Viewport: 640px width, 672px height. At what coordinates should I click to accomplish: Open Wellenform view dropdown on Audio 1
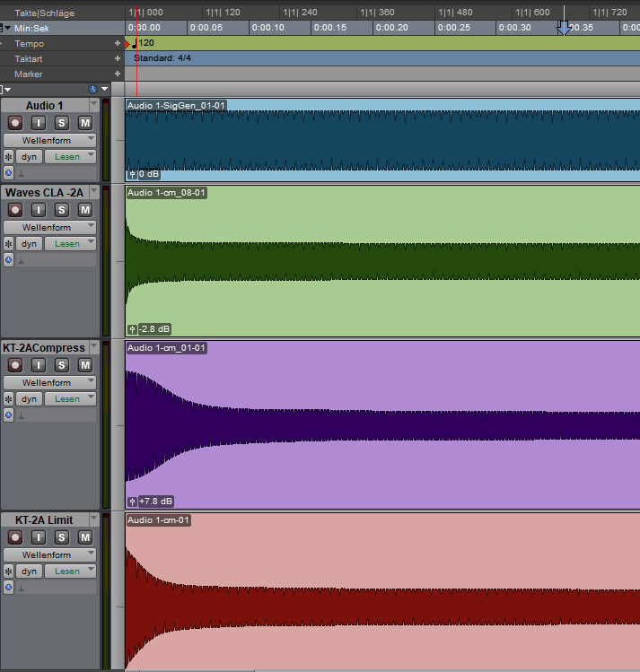(x=50, y=140)
